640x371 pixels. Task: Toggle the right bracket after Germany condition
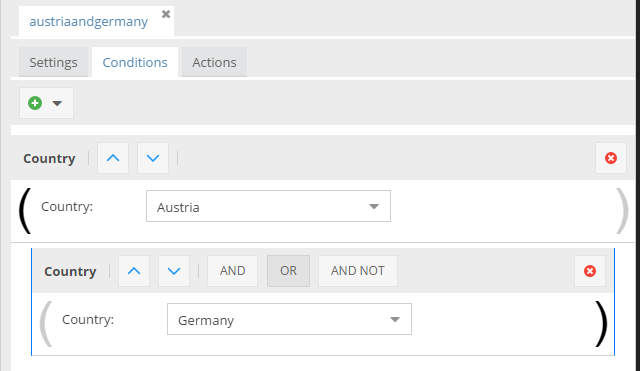(x=601, y=324)
